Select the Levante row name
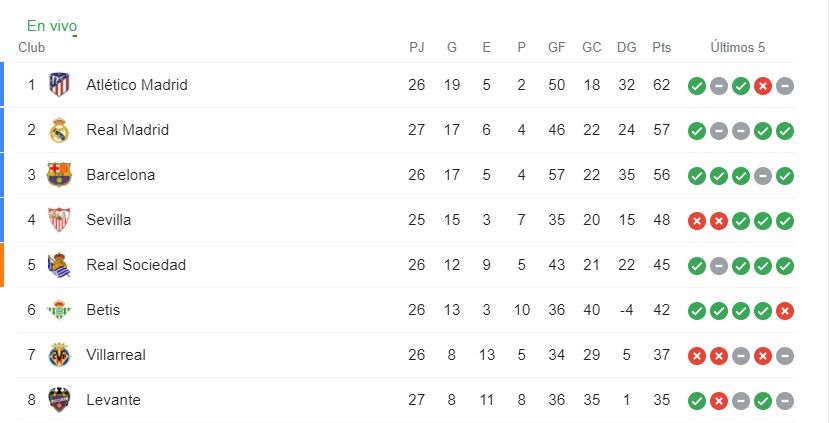This screenshot has height=423, width=829. coord(113,400)
